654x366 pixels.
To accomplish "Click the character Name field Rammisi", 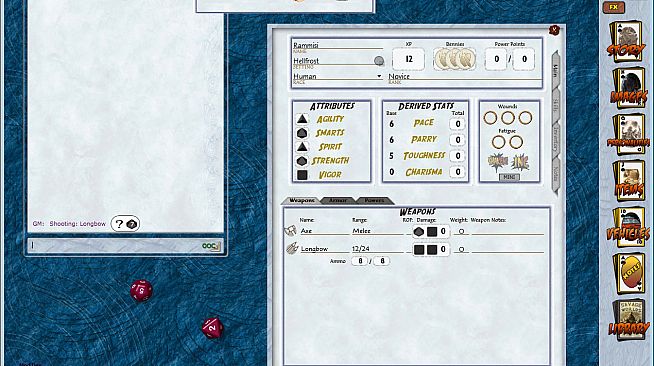I will [x=337, y=45].
